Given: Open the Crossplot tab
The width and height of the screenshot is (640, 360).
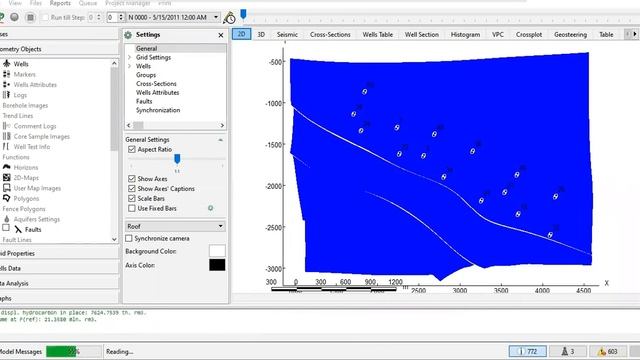Looking at the screenshot, I should 529,35.
